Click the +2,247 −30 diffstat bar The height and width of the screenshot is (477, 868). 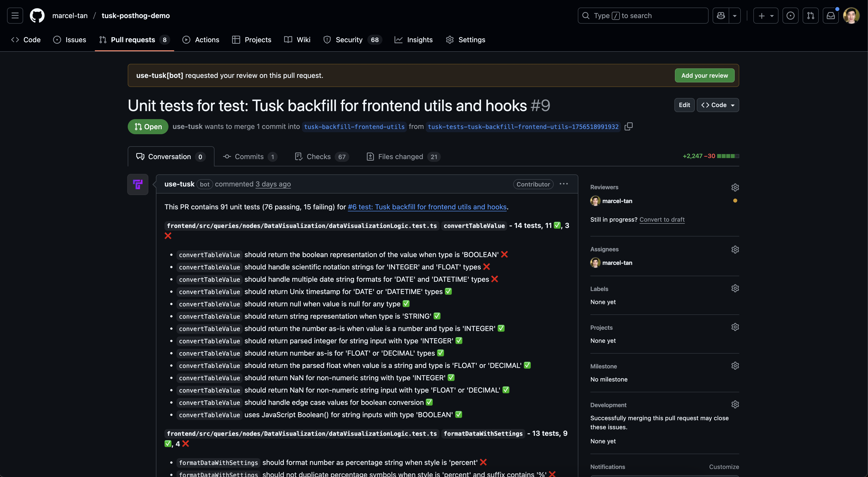(x=711, y=156)
